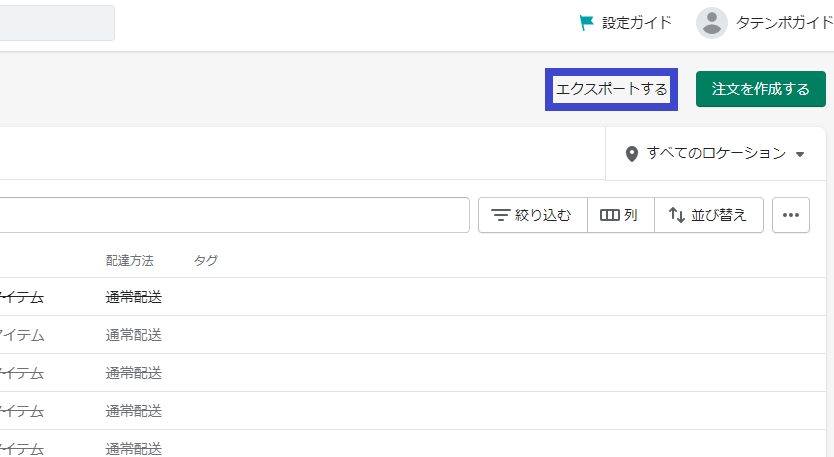
Task: Click the 配達方法 column header
Action: tap(129, 260)
